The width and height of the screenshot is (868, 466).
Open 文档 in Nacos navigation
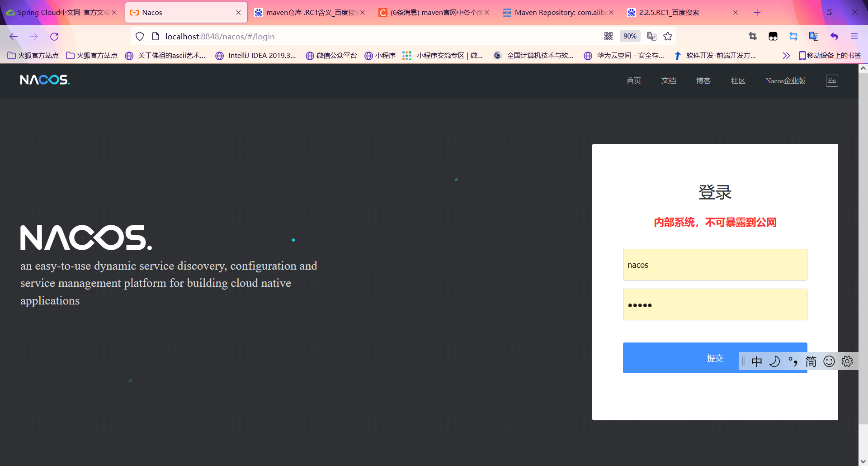point(669,81)
